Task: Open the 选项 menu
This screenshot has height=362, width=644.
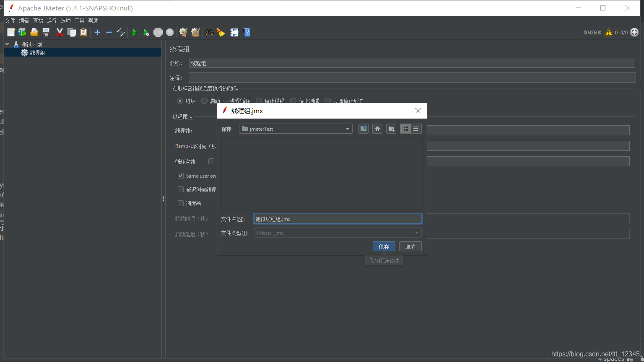Action: 65,21
